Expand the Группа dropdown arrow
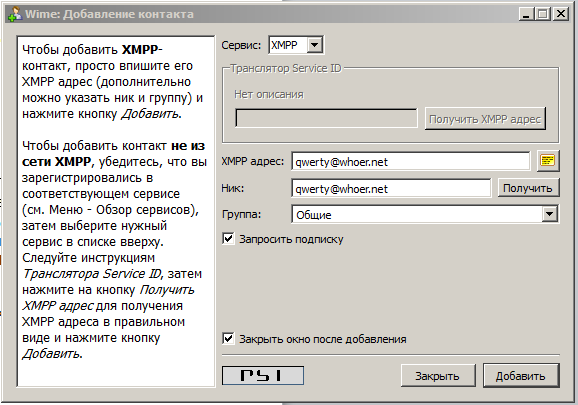Screen dimensions: 578x405 (549, 214)
